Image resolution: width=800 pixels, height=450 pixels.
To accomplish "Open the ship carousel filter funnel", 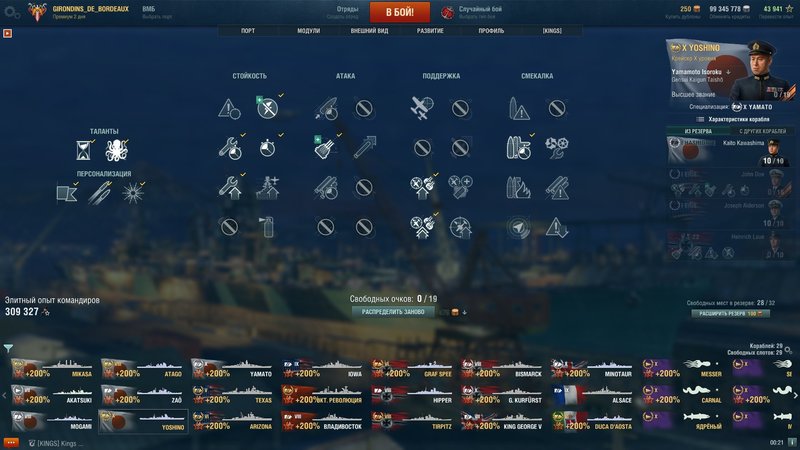I will [8, 348].
